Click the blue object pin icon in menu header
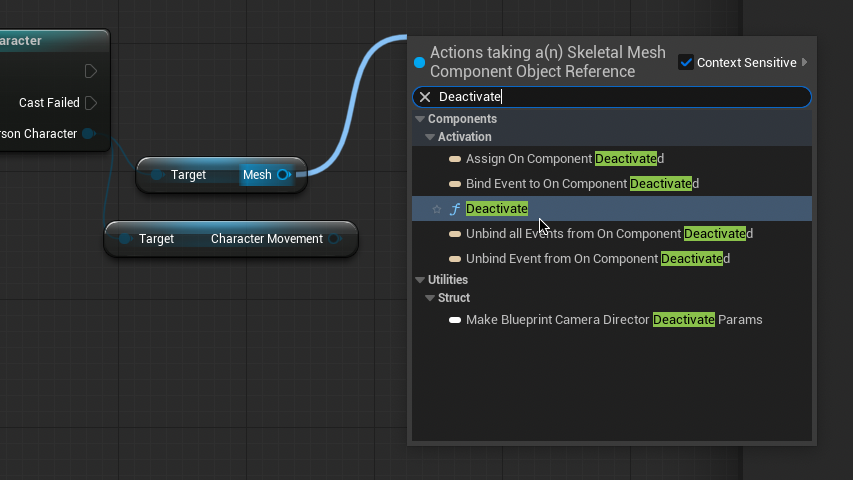 coord(419,62)
